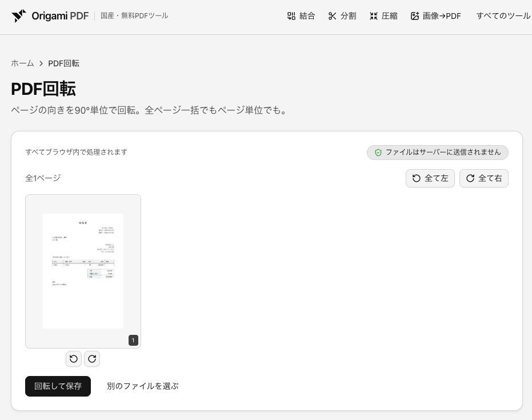Image resolution: width=532 pixels, height=420 pixels.
Task: Open the すべてのツール menu
Action: tap(503, 16)
